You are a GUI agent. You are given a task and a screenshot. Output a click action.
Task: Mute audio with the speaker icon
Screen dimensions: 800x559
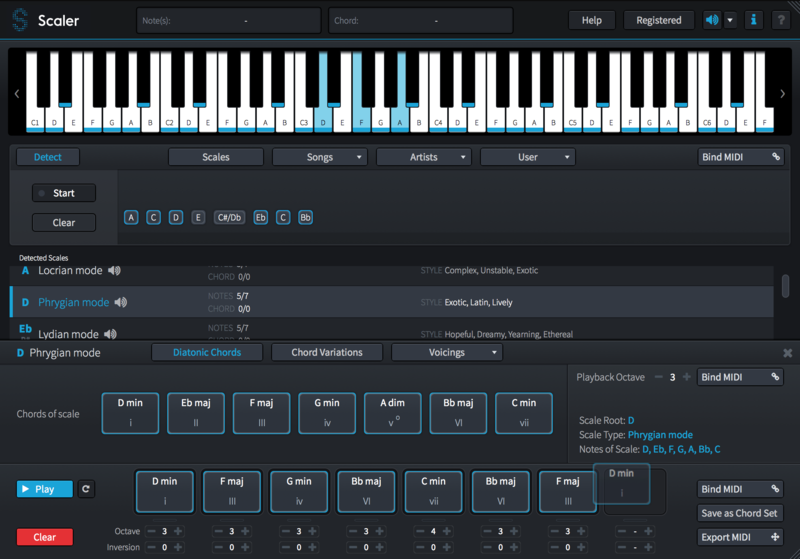pyautogui.click(x=712, y=20)
